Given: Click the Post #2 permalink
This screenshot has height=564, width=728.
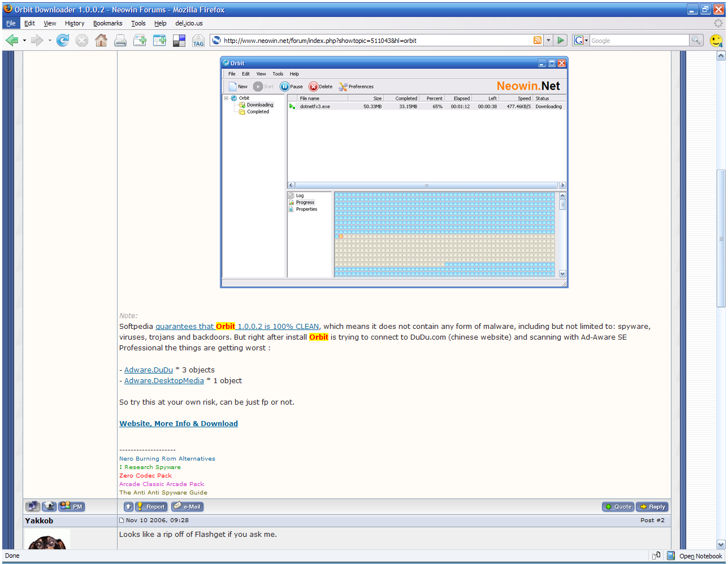Looking at the screenshot, I should (652, 520).
